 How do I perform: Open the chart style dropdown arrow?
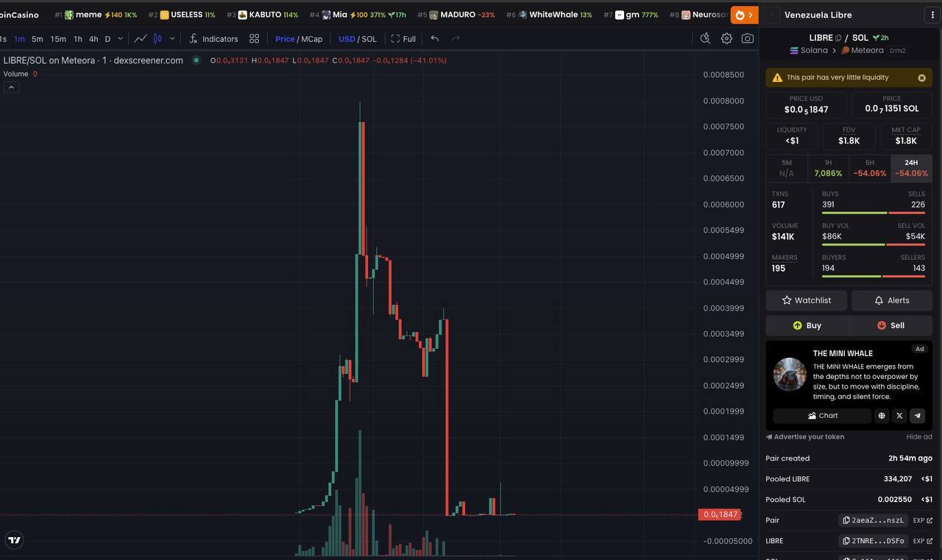pos(172,39)
